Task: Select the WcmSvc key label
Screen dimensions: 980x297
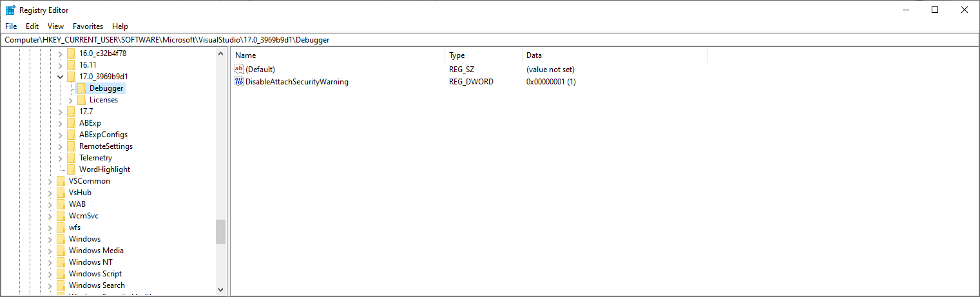Action: pyautogui.click(x=84, y=216)
